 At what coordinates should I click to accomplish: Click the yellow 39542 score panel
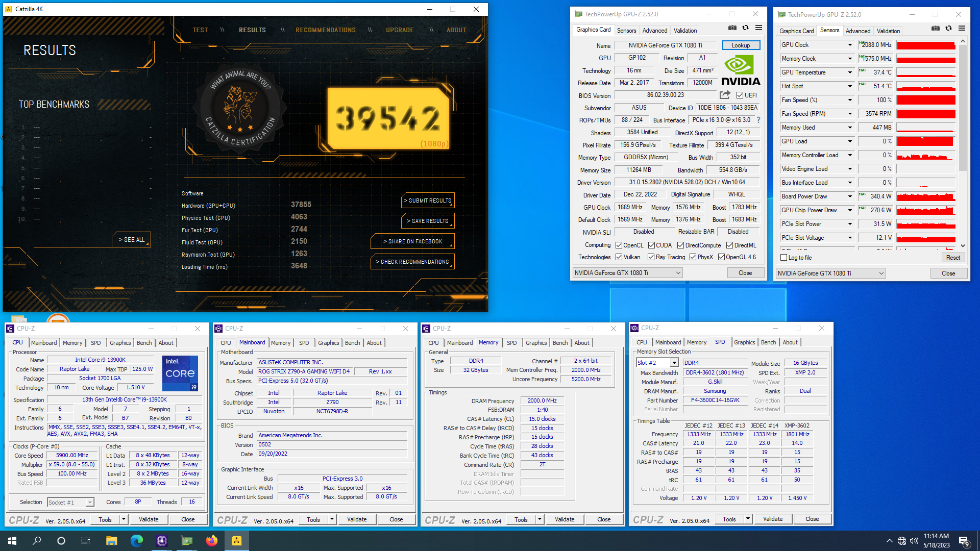click(x=389, y=119)
